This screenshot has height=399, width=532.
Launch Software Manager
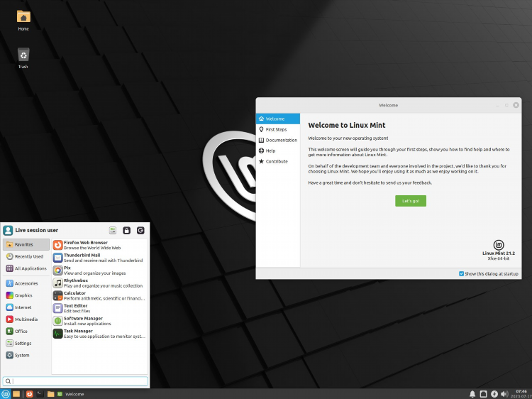99,321
